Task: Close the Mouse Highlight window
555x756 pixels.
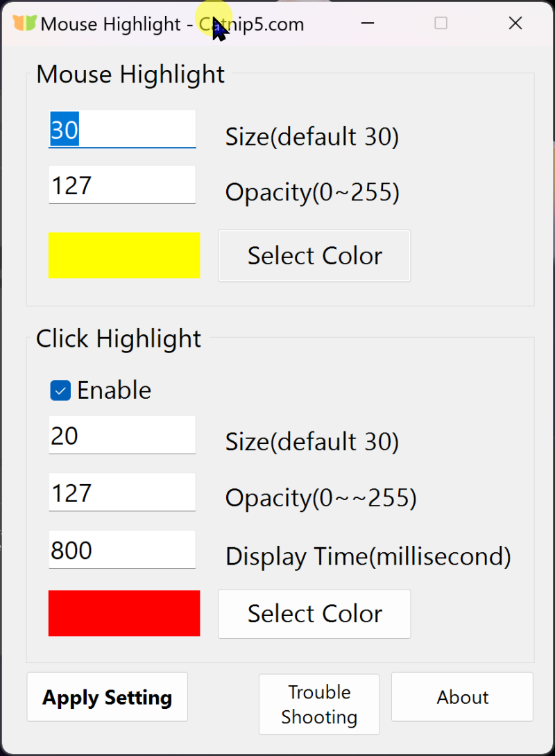Action: 515,24
